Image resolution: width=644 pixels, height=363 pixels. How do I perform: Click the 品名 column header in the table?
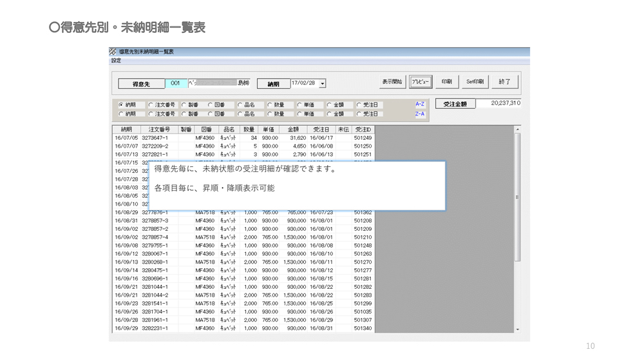point(229,130)
